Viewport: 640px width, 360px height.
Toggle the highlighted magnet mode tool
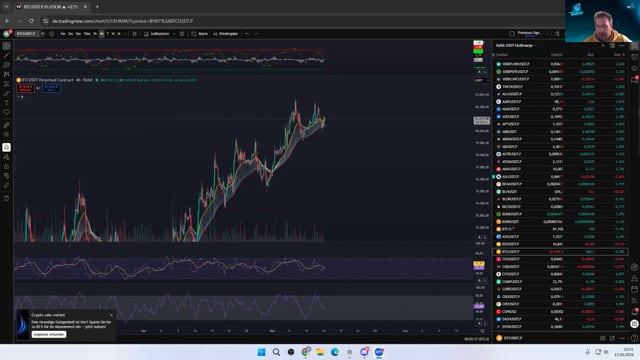(7, 147)
